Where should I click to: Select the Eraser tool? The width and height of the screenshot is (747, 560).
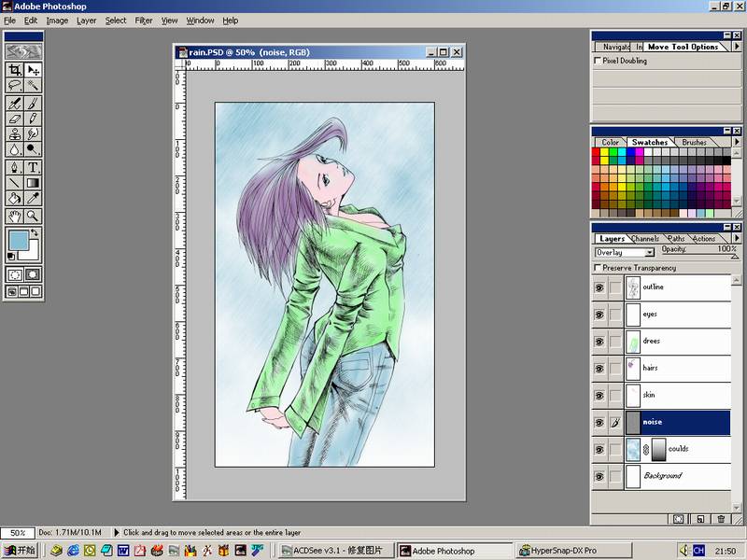(15, 119)
